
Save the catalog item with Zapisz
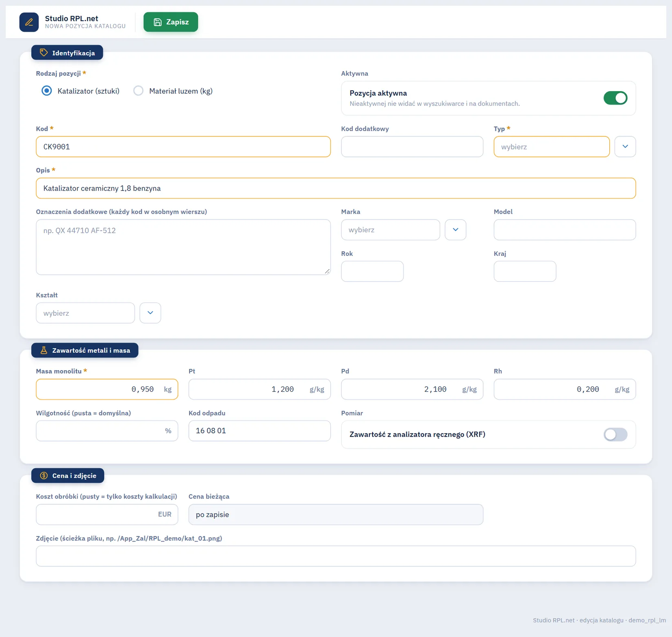171,22
